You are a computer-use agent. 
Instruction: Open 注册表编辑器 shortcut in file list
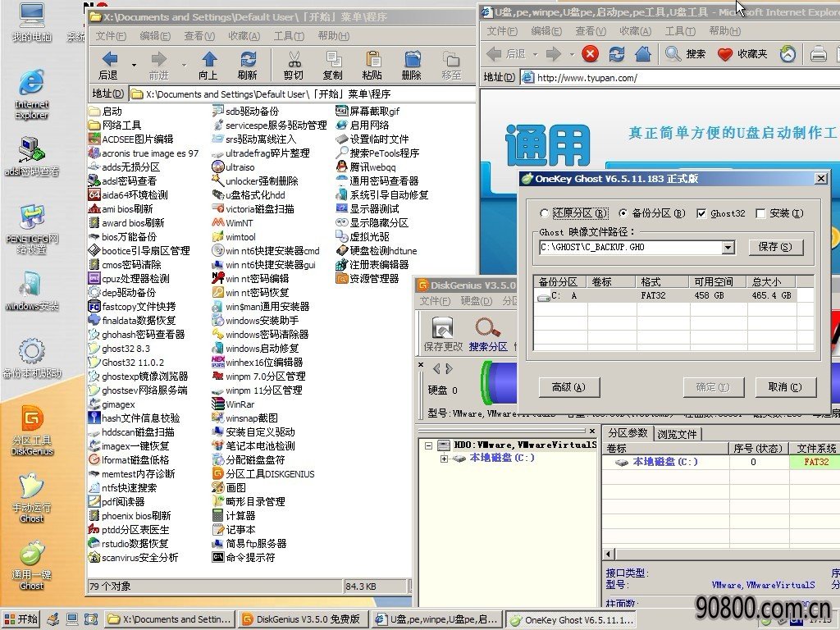point(372,265)
